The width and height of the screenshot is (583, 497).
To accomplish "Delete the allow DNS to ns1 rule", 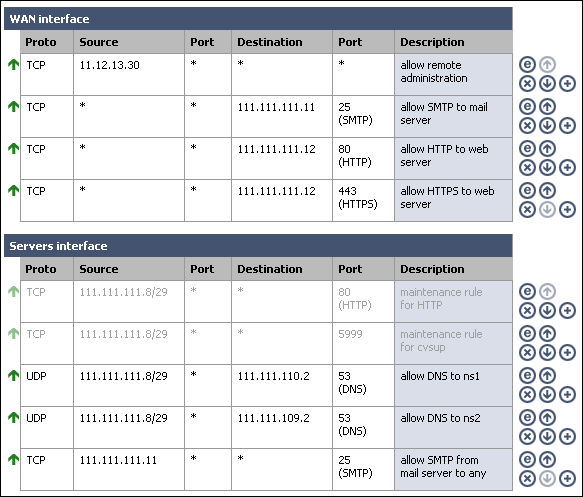I will click(x=527, y=395).
